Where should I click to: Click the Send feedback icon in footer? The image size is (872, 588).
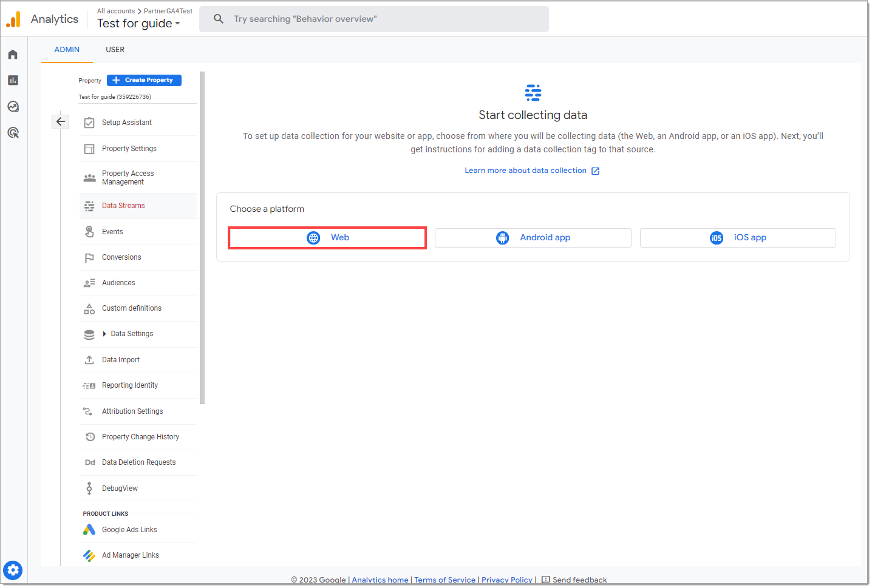point(545,580)
